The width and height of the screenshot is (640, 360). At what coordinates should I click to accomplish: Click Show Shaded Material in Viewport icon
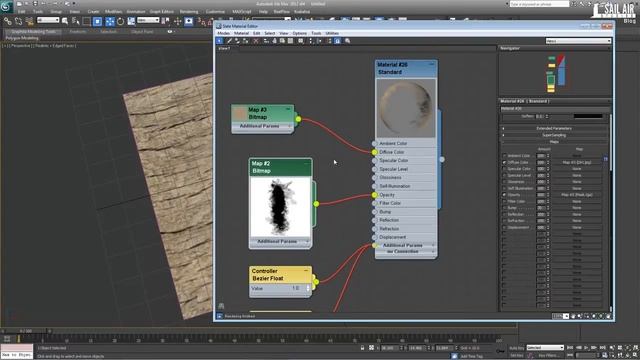pos(282,41)
